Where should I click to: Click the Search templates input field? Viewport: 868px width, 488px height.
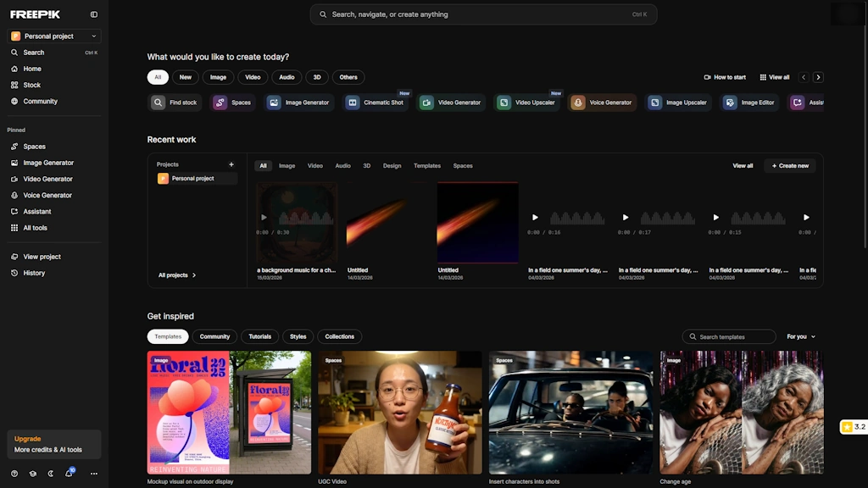(729, 336)
